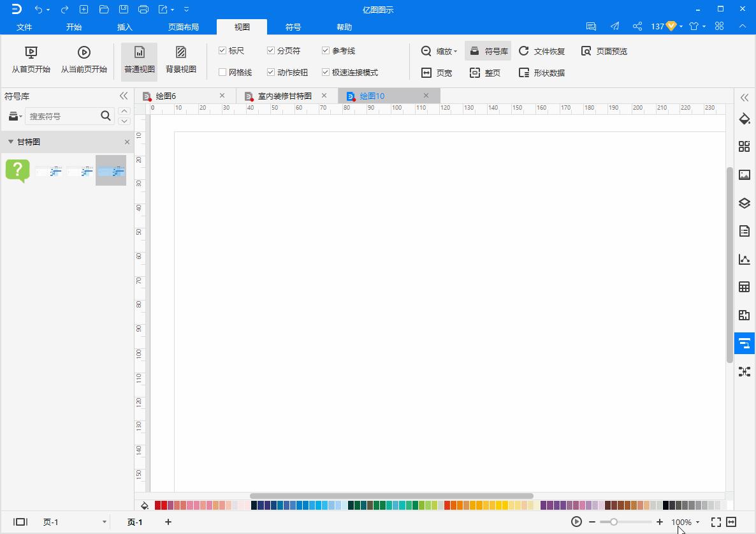Switch to the 开始 ribbon tab
The height and width of the screenshot is (534, 756).
74,27
